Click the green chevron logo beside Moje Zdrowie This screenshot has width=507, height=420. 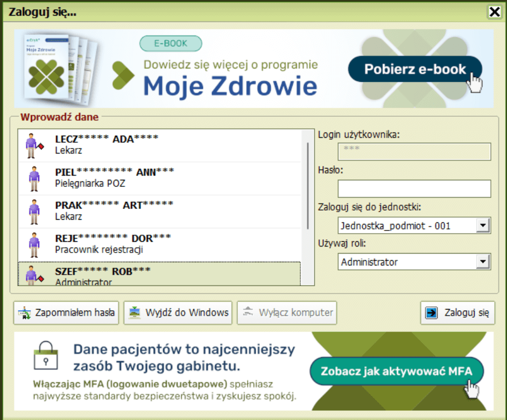pos(123,75)
